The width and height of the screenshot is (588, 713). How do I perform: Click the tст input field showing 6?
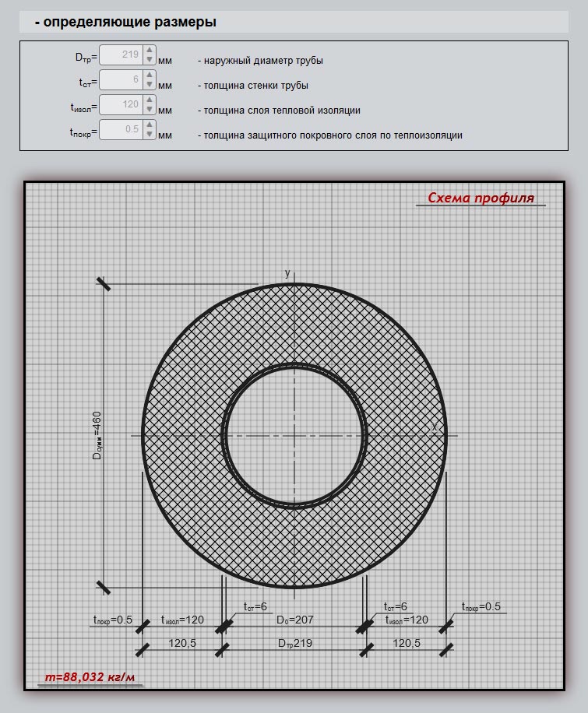coord(121,80)
